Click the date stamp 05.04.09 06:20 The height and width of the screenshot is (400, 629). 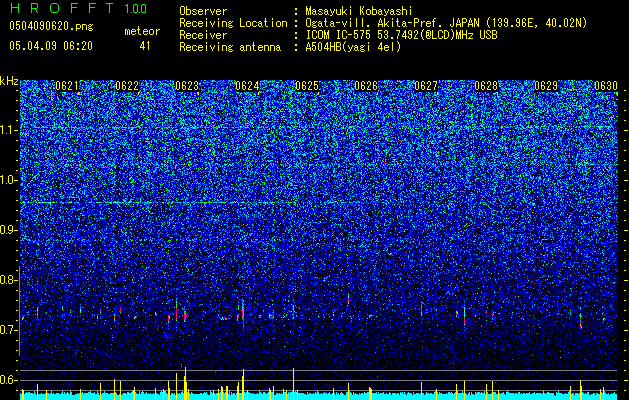point(51,46)
